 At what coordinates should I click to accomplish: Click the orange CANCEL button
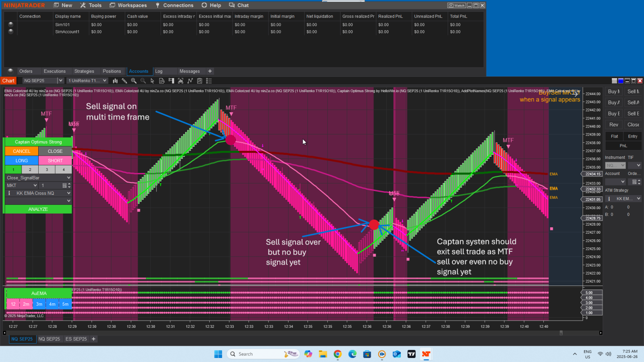22,151
